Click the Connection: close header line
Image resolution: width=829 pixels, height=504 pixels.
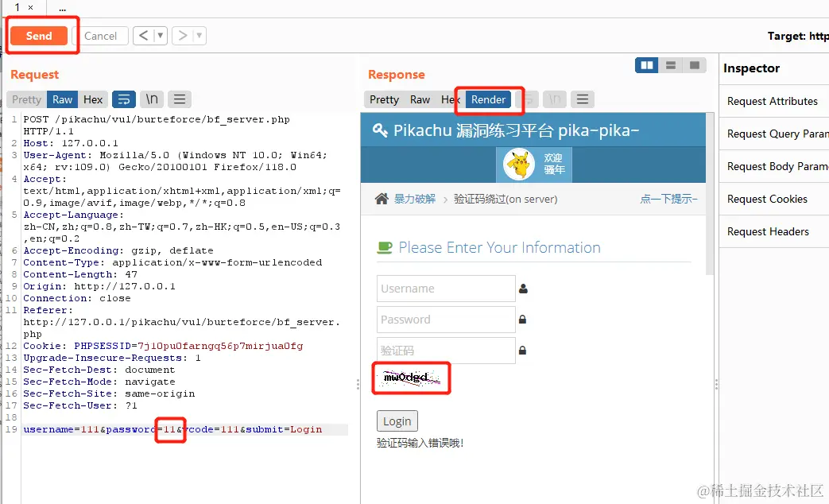77,298
